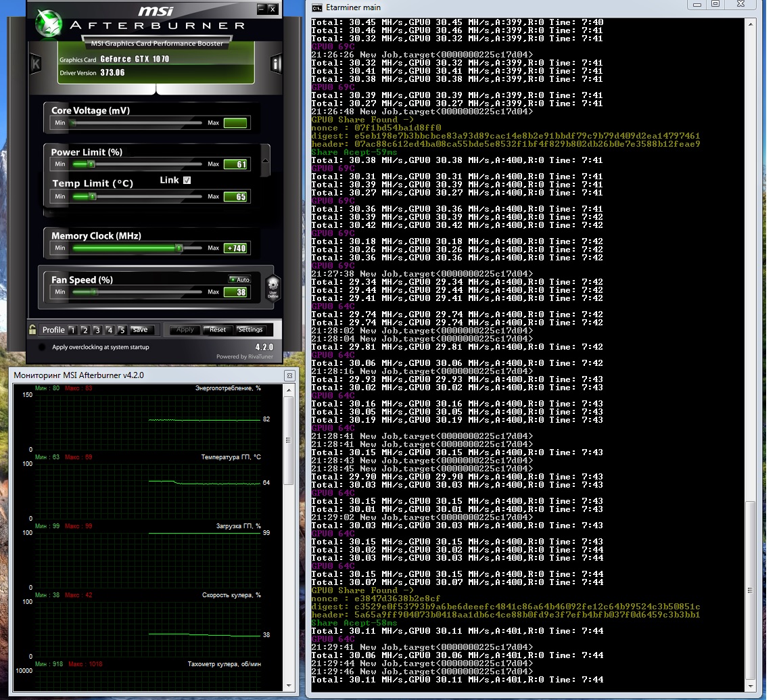The height and width of the screenshot is (700, 779).
Task: Click the driver version '373.06' text
Action: (113, 72)
